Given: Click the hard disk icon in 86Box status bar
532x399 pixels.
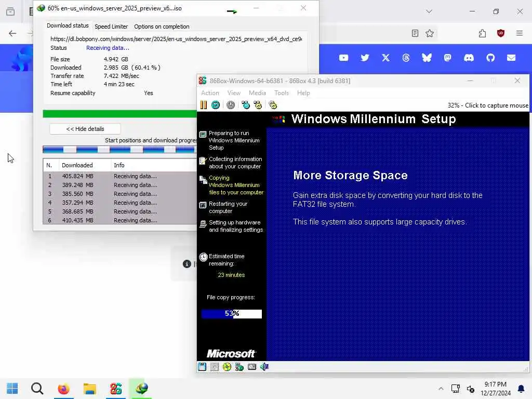Looking at the screenshot, I should tap(252, 366).
